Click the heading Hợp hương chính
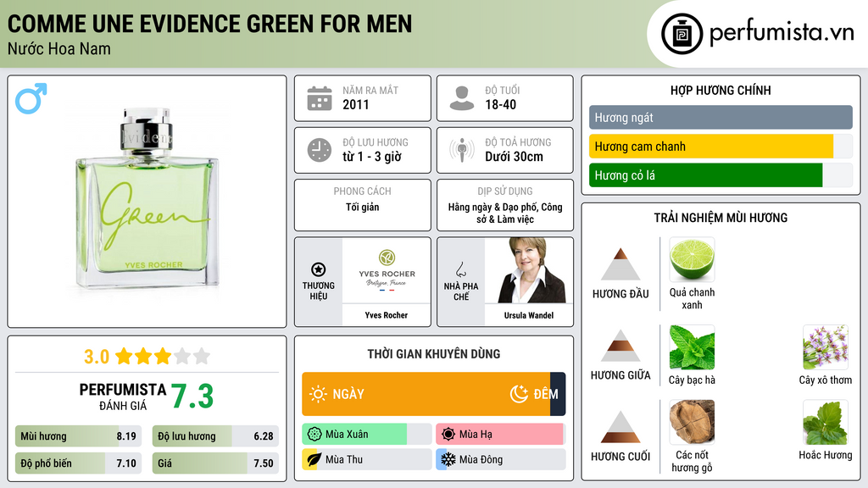 click(721, 90)
